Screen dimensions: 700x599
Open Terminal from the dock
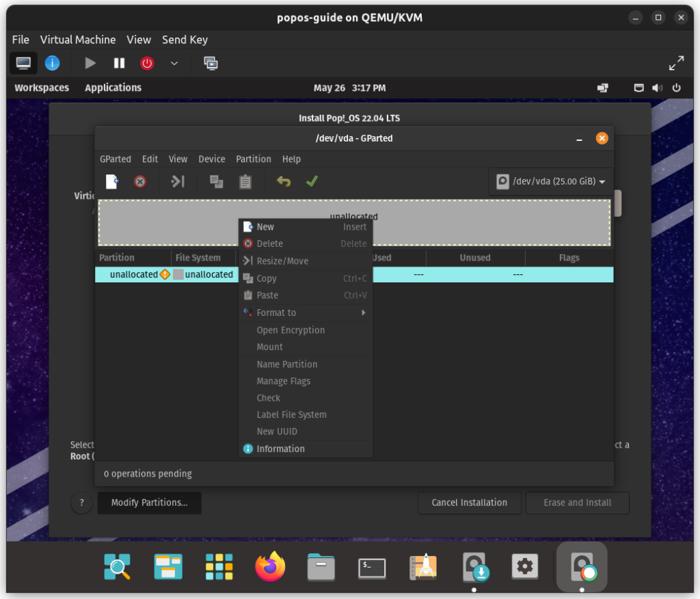pos(372,568)
